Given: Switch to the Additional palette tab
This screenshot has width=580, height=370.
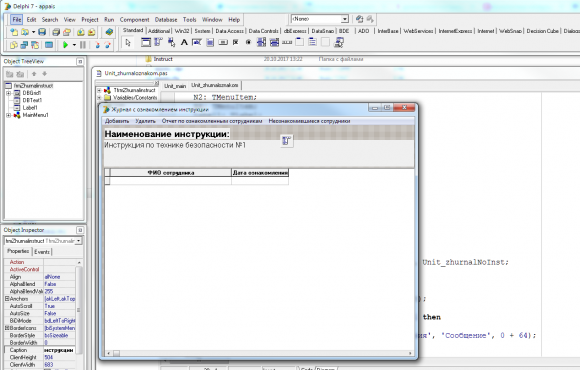Looking at the screenshot, I should (x=159, y=31).
